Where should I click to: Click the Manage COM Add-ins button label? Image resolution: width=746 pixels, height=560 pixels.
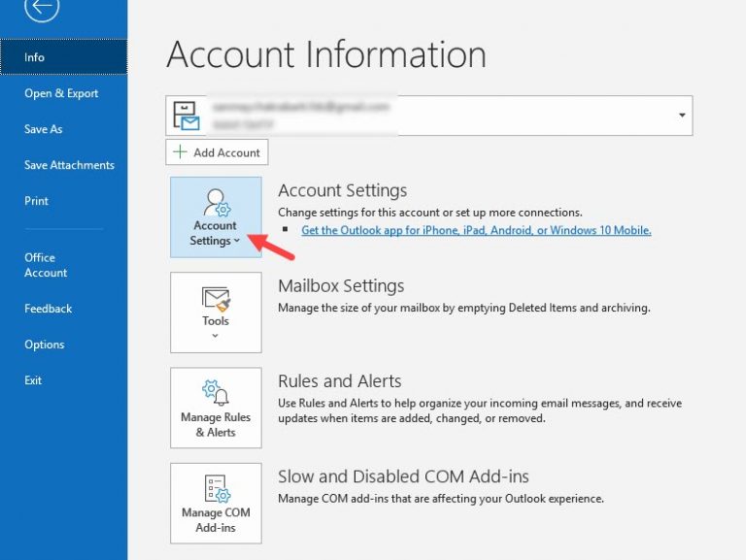(x=216, y=520)
